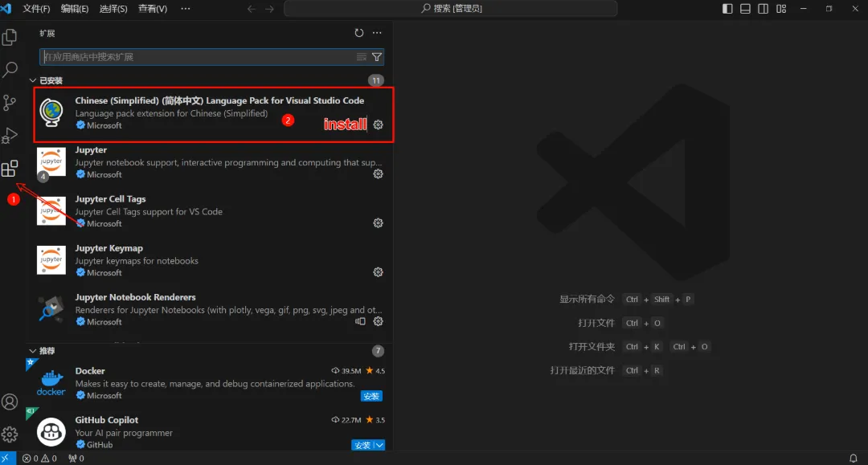Select the GitHub Copilot extension title
Viewport: 868px width, 465px height.
pos(107,420)
